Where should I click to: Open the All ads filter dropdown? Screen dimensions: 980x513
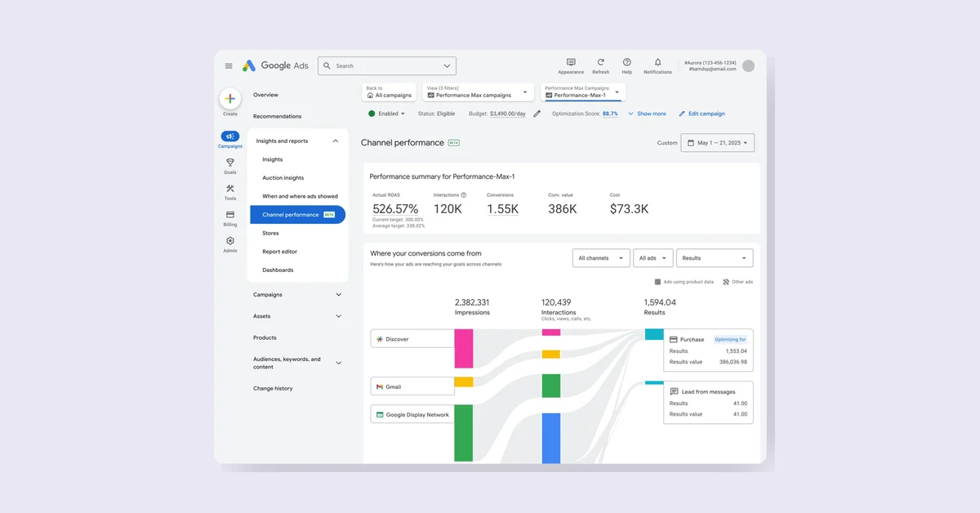coord(653,258)
